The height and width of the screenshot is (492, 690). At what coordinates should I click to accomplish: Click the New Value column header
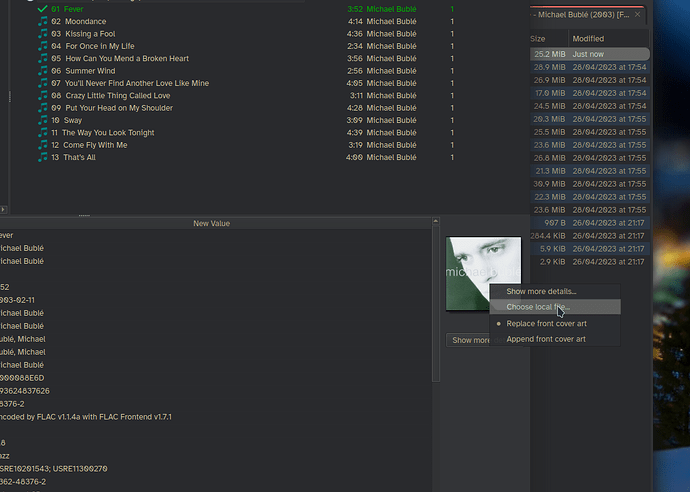(x=212, y=224)
